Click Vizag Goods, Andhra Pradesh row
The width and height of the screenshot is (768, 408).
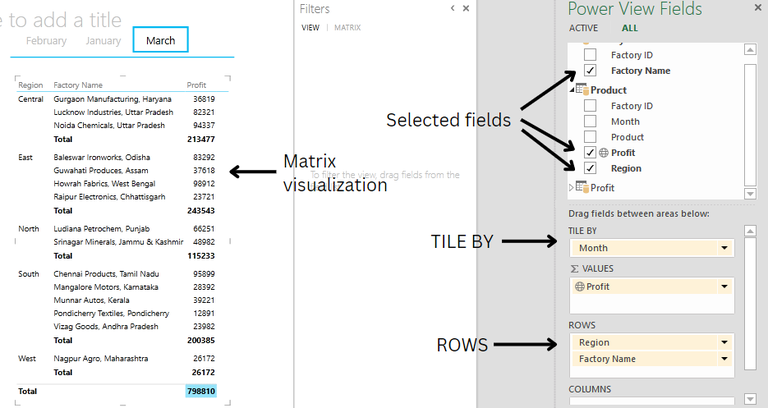click(x=106, y=327)
